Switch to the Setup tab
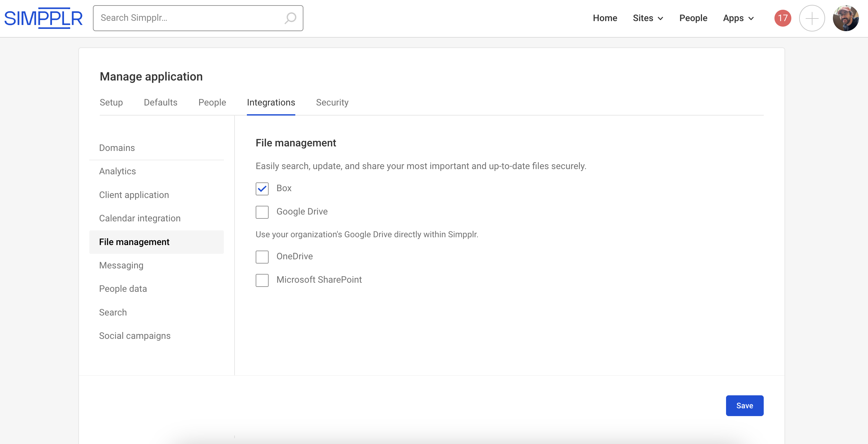 pyautogui.click(x=111, y=102)
